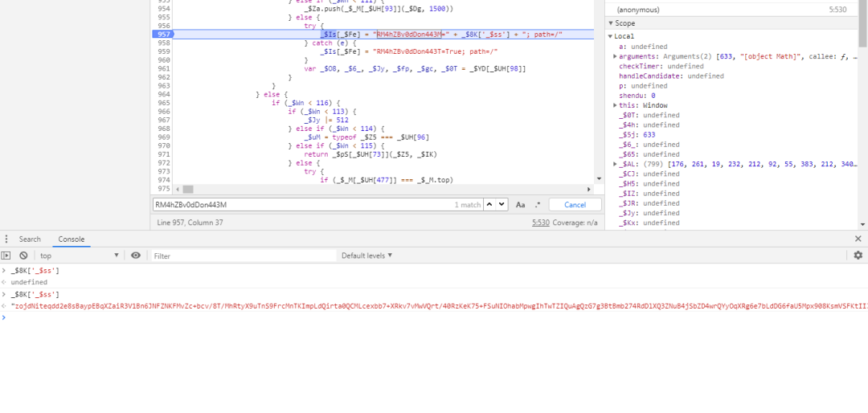Open console settings gear
Viewport: 868px width, 413px height.
click(x=858, y=256)
